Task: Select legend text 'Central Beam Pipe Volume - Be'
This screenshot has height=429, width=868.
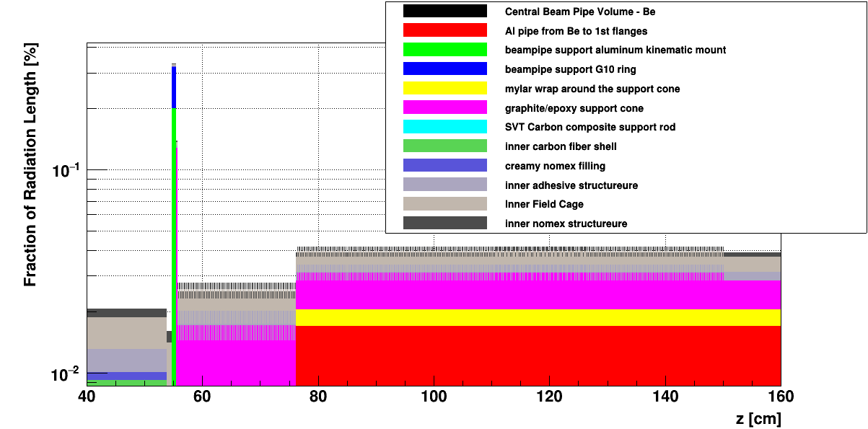Action: point(580,12)
